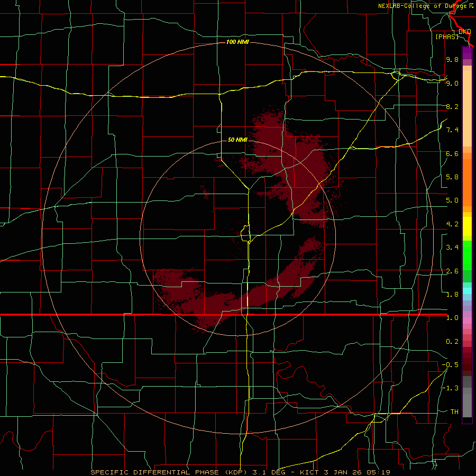Viewport: 476px width, 476px height.
Task: Select the DKD label above the legend
Action: pos(465,31)
